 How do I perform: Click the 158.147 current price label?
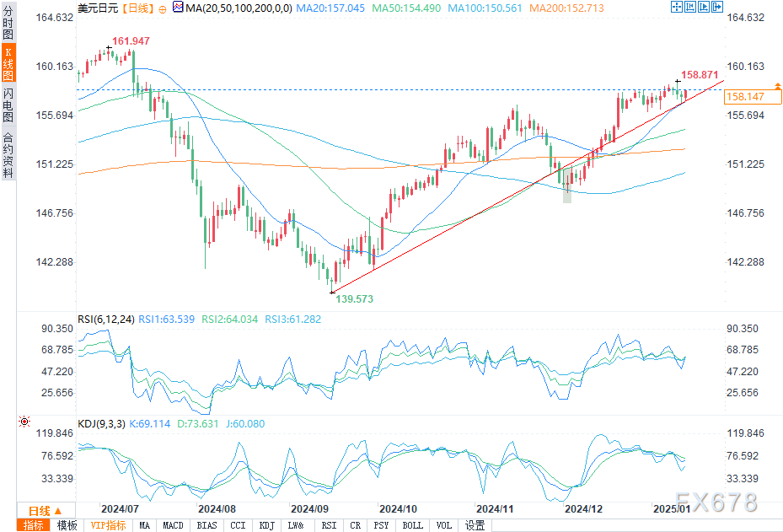748,97
